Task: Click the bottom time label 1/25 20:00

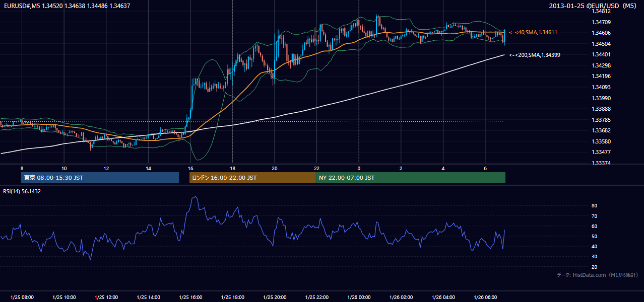Action: (275, 297)
